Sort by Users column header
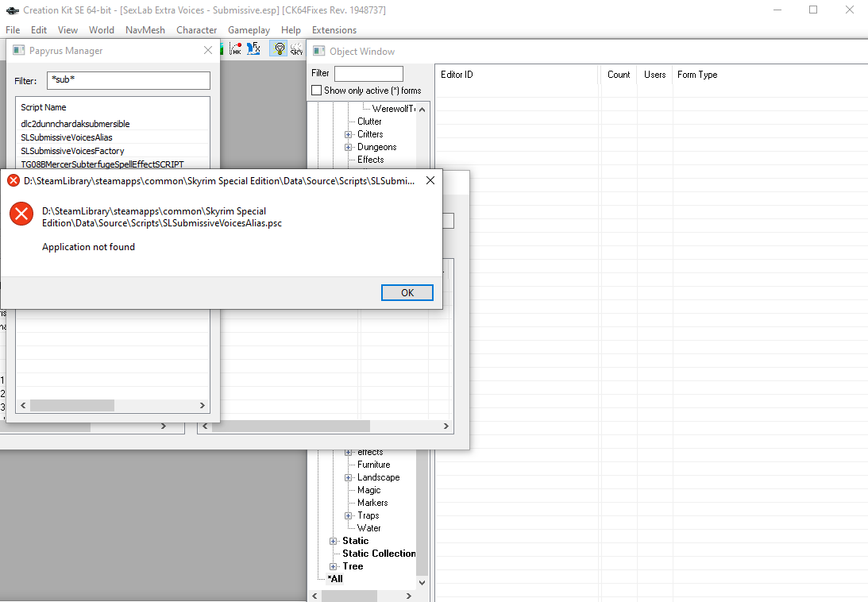 (x=655, y=74)
